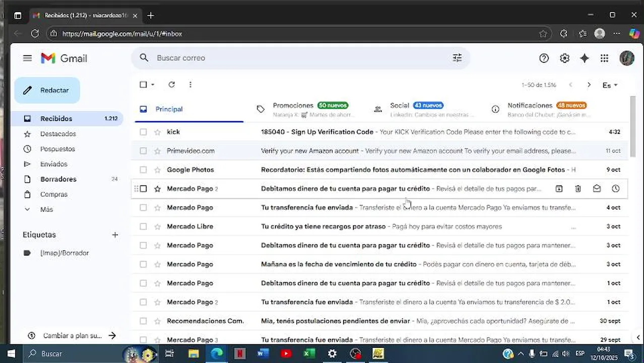Viewport: 644px width, 363px height.
Task: Open the Gmail main menu hamburger icon
Action: point(27,58)
